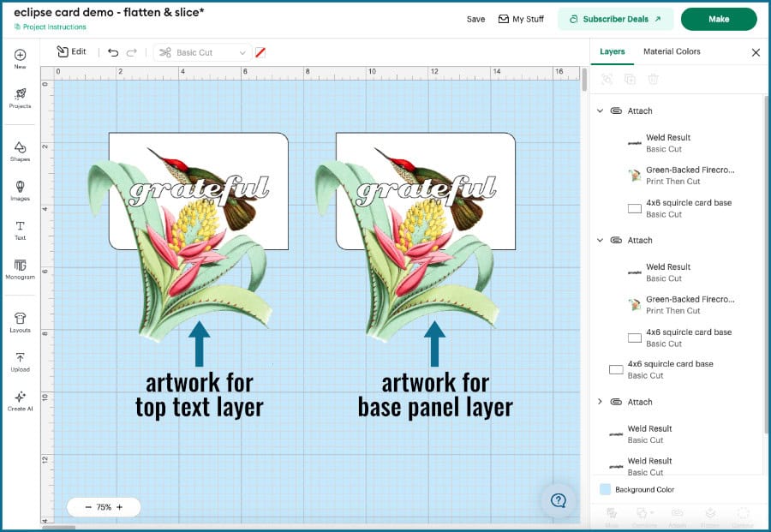Image resolution: width=771 pixels, height=532 pixels.
Task: Click the Contour tool in Layers panel footer
Action: tap(743, 517)
